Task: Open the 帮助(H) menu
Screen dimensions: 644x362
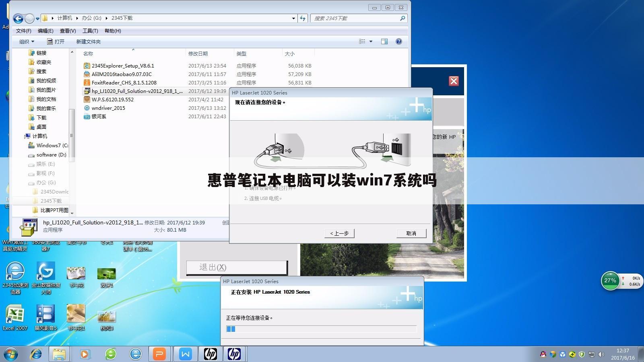Action: [113, 31]
